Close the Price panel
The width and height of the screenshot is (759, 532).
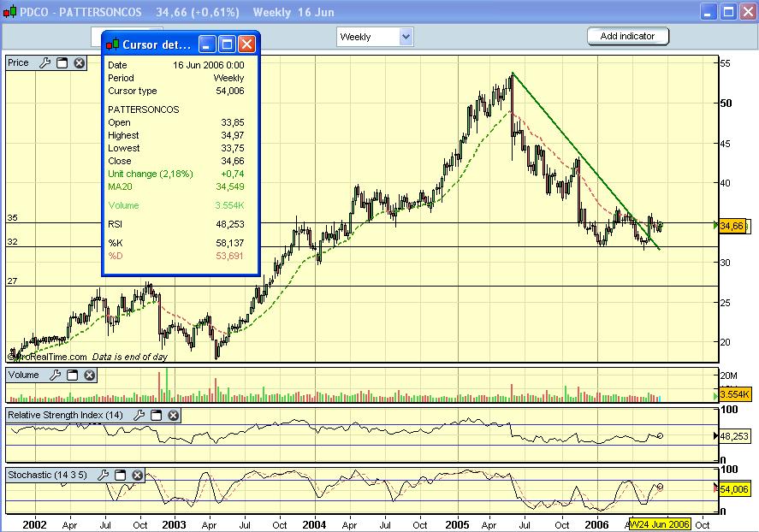tap(80, 63)
